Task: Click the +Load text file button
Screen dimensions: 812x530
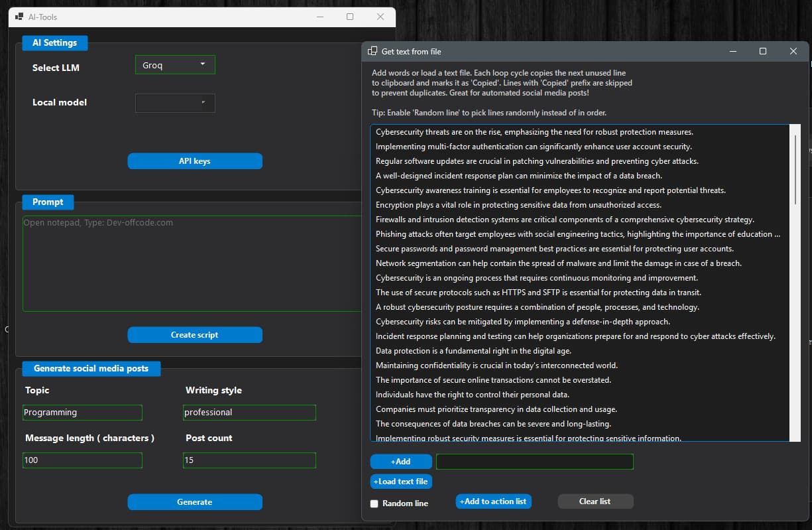Action: [x=401, y=482]
